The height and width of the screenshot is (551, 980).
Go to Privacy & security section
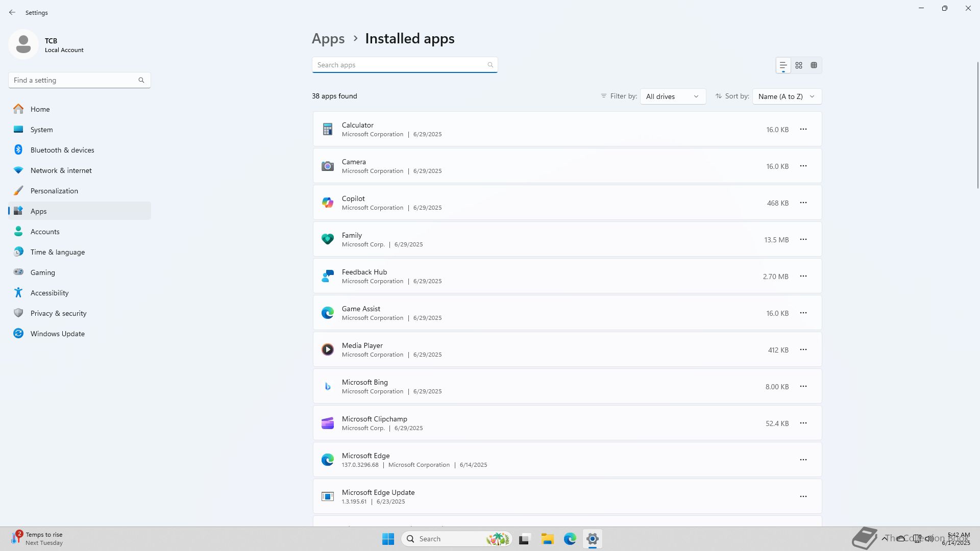click(58, 313)
